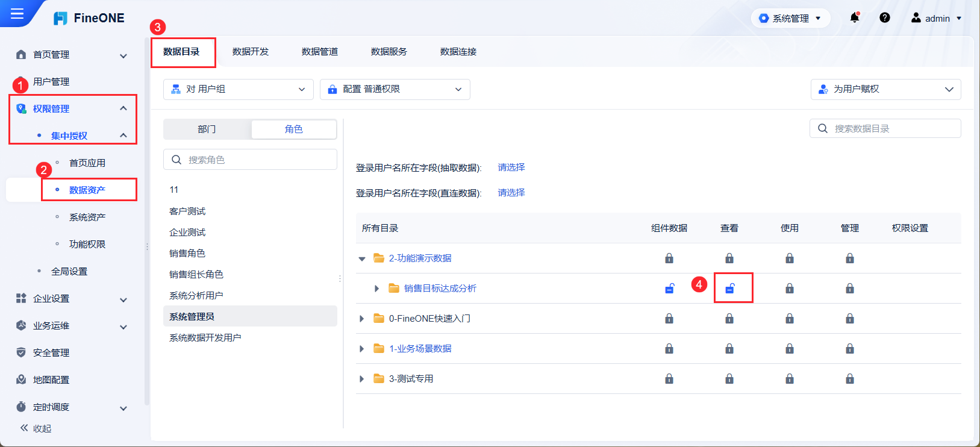Click the 搜索数据目录 search field
The image size is (980, 447).
tap(891, 128)
